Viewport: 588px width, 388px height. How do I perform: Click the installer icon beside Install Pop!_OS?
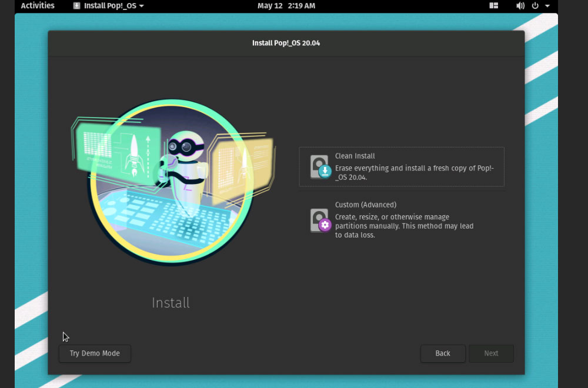[76, 6]
